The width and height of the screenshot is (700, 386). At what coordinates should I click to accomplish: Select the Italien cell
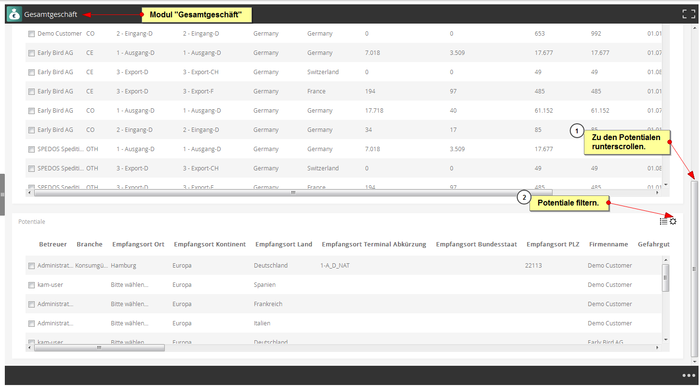tap(262, 323)
